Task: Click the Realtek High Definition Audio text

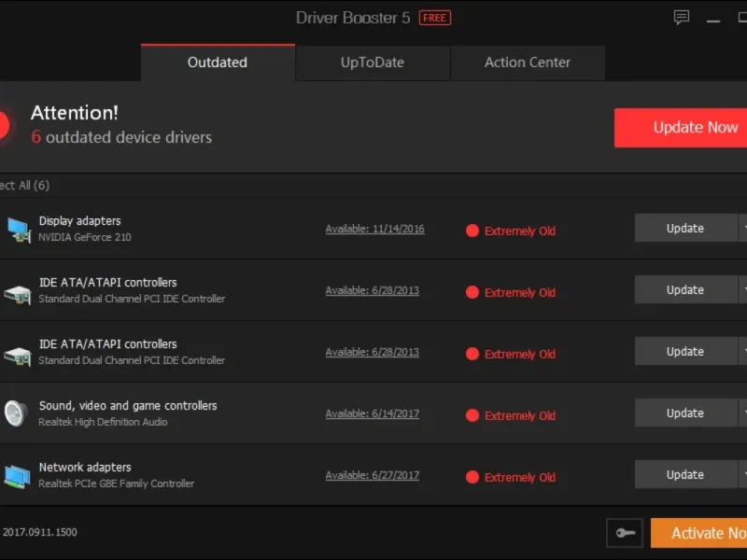Action: (x=103, y=422)
